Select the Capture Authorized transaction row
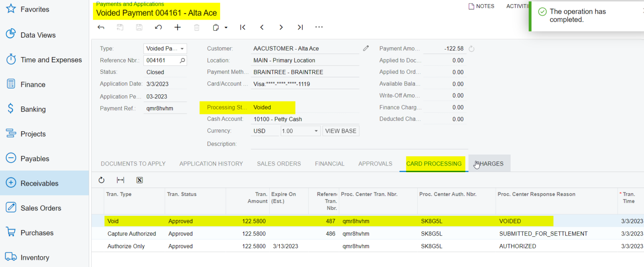This screenshot has height=267, width=644. tap(368, 233)
